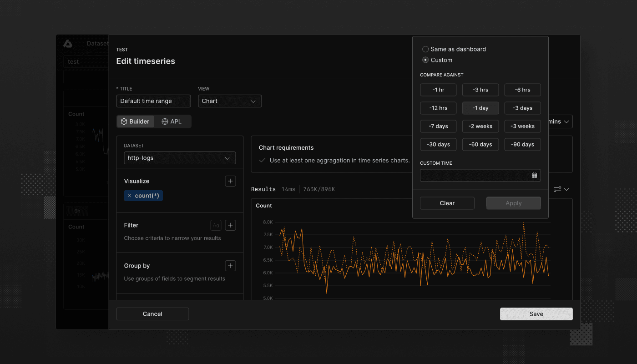This screenshot has height=364, width=637.
Task: Select the Builder tab
Action: click(135, 121)
